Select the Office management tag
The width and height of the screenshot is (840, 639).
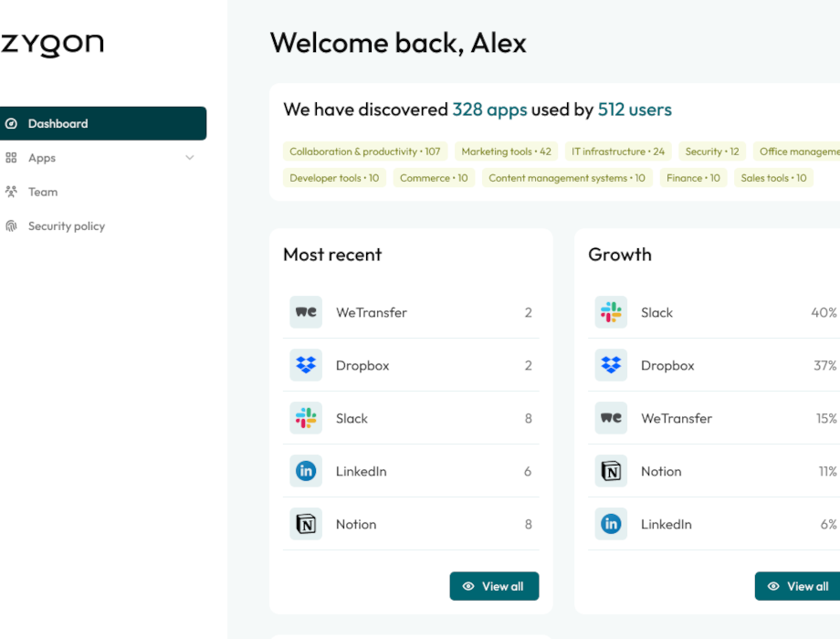coord(796,152)
